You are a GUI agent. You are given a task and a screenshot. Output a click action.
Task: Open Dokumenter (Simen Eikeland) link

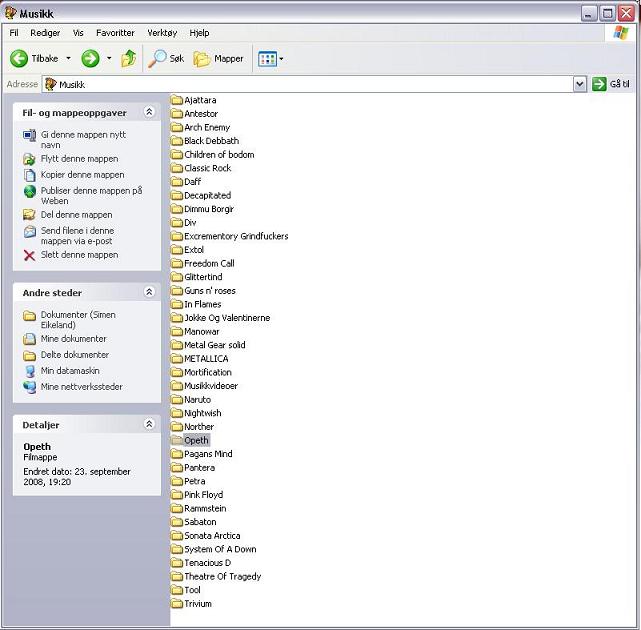pyautogui.click(x=78, y=320)
